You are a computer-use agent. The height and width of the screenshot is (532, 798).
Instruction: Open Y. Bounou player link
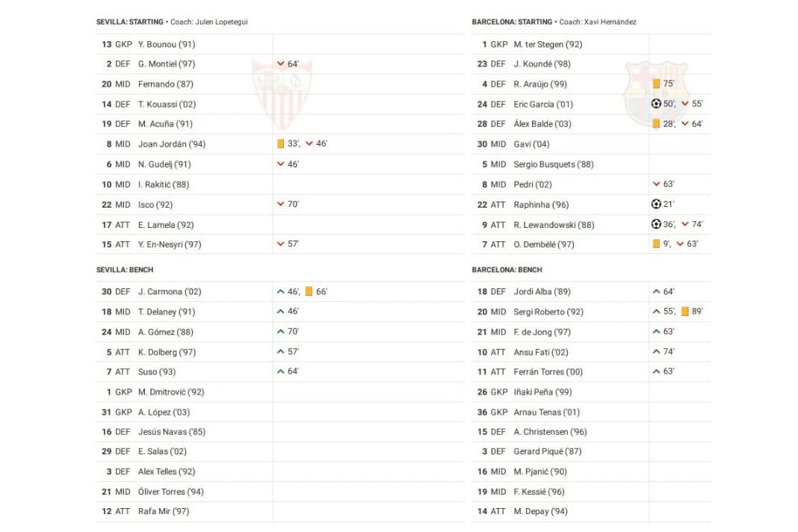point(166,44)
